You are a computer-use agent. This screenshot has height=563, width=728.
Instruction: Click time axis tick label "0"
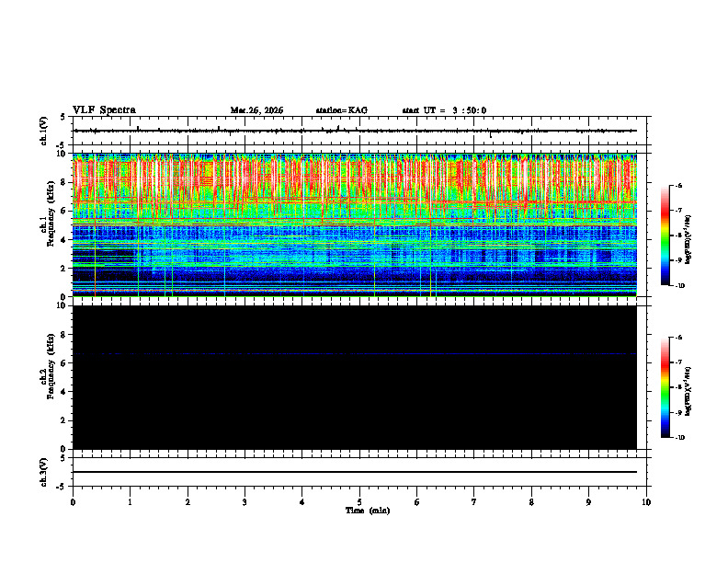[x=73, y=502]
